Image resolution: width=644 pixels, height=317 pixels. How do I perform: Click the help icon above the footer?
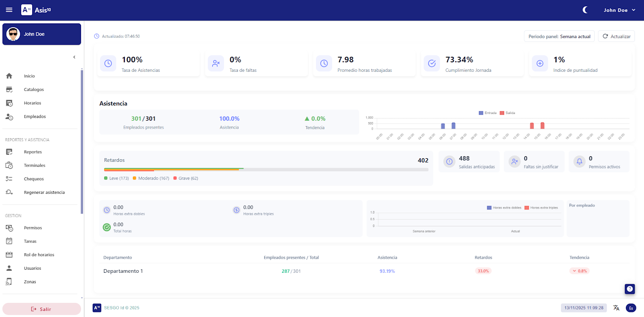coord(629,289)
